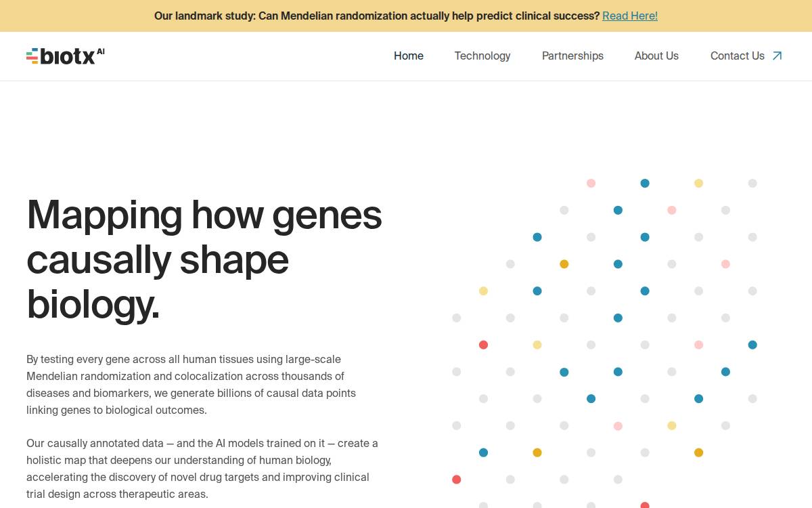Click the top-right yellow dot in pattern
The height and width of the screenshot is (508, 812).
(x=698, y=183)
